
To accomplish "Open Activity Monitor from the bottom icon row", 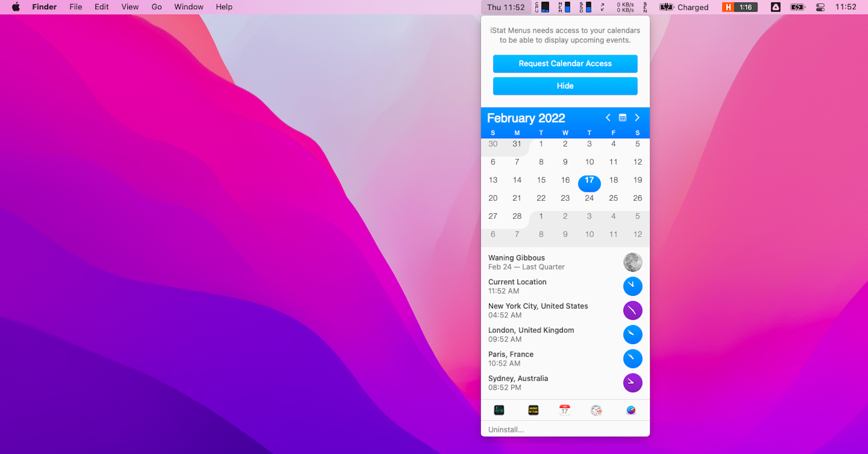I will [499, 410].
